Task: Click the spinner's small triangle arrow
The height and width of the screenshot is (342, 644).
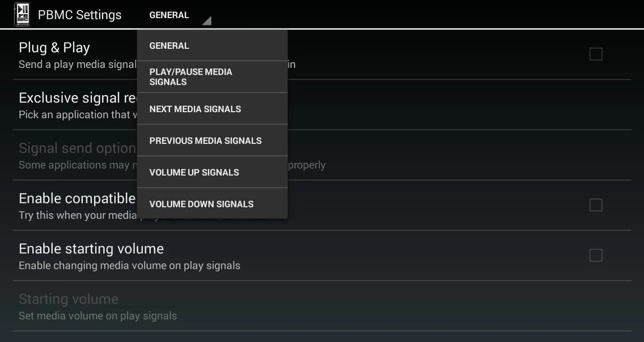Action: click(x=206, y=21)
